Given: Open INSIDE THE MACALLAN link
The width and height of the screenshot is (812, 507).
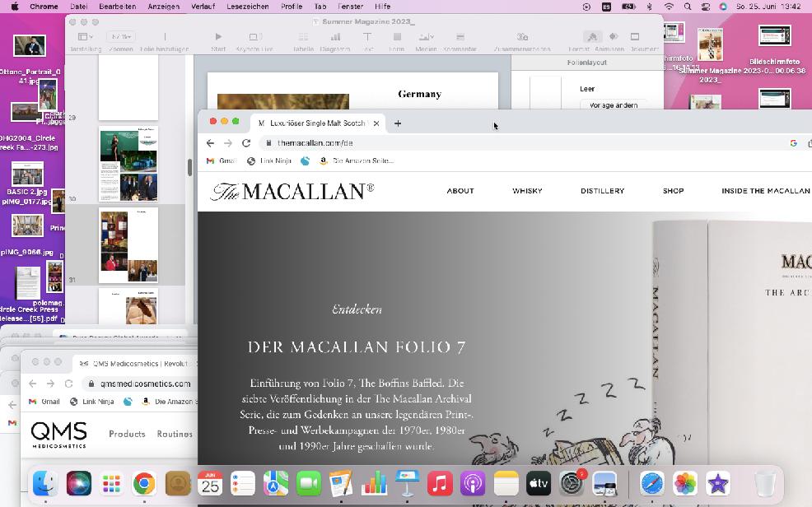Looking at the screenshot, I should pos(765,191).
